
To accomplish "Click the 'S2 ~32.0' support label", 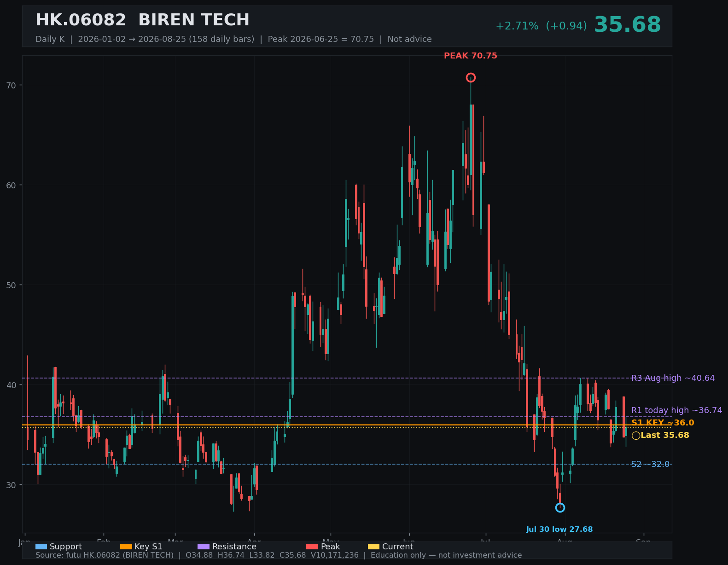I will click(x=650, y=464).
